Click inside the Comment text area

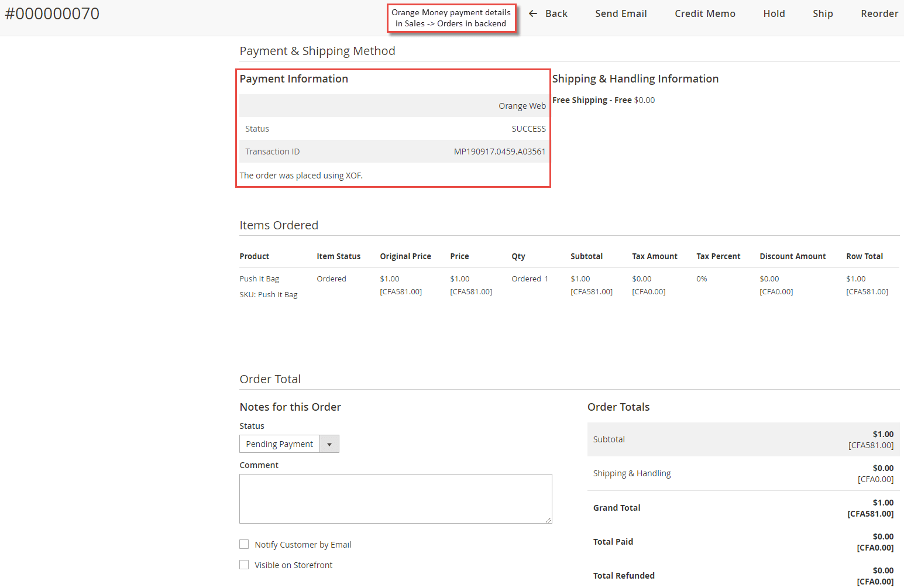tap(396, 498)
